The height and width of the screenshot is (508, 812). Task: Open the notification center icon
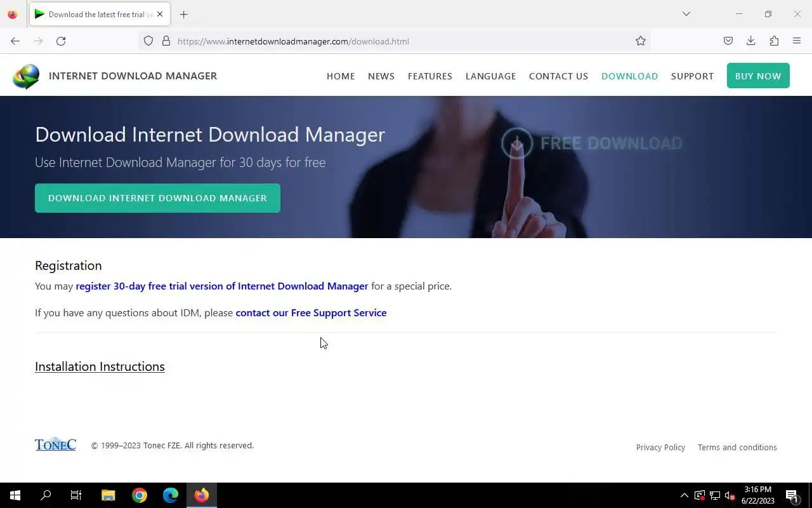pyautogui.click(x=792, y=495)
